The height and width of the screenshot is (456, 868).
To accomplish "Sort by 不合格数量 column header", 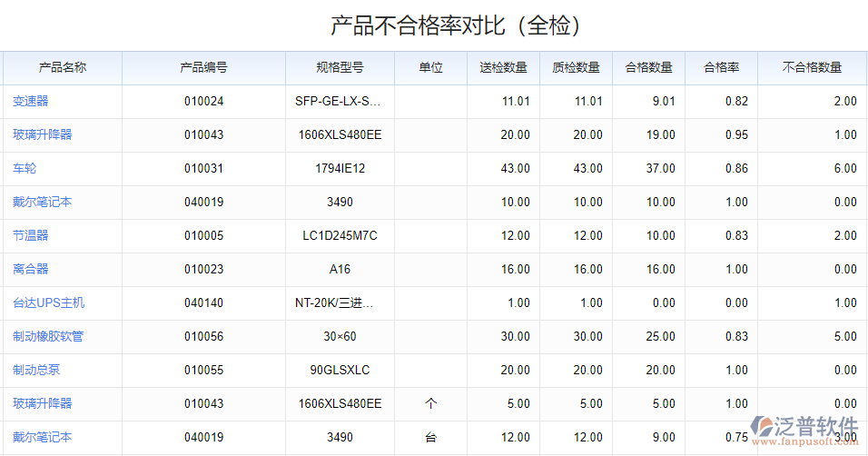I will [x=812, y=67].
